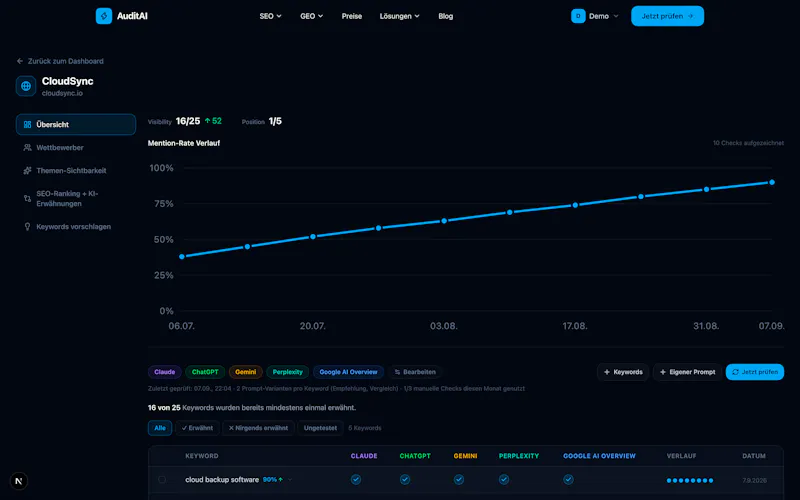Viewport: 800px width, 500px height.
Task: Click the SEO-Ranking compare icon in sidebar
Action: tap(28, 198)
